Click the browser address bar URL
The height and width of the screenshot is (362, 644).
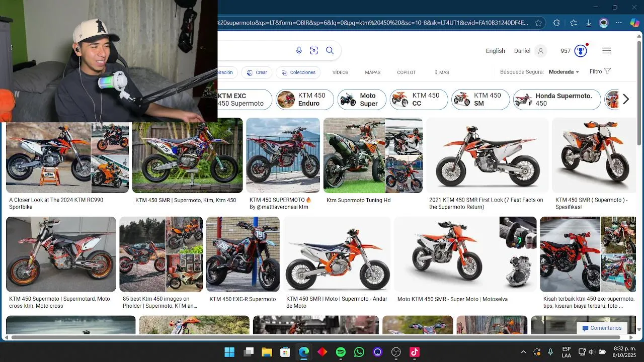click(373, 23)
